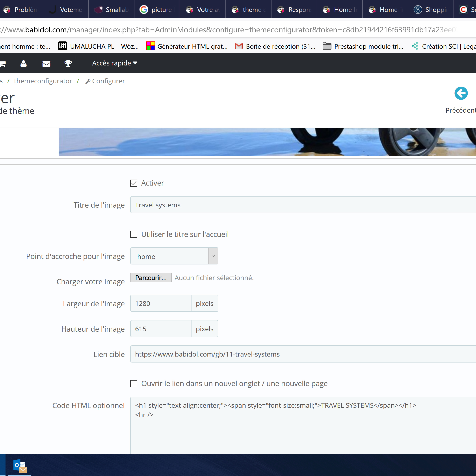Open the trophy merchant expertise icon
This screenshot has height=476, width=476.
click(68, 63)
